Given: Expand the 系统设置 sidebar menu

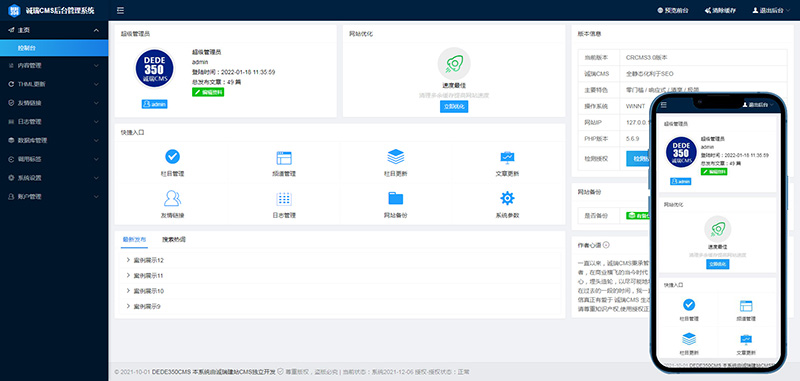Looking at the screenshot, I should click(54, 178).
